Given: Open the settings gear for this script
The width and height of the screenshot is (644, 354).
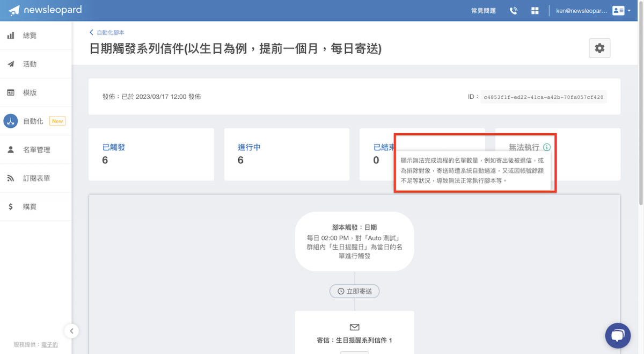Looking at the screenshot, I should tap(599, 48).
